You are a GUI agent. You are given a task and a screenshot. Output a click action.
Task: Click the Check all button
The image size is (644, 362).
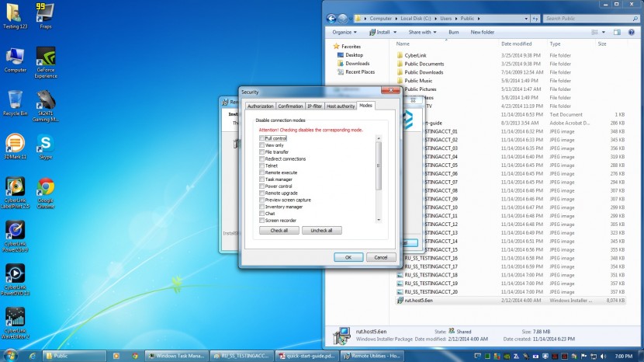[279, 231]
